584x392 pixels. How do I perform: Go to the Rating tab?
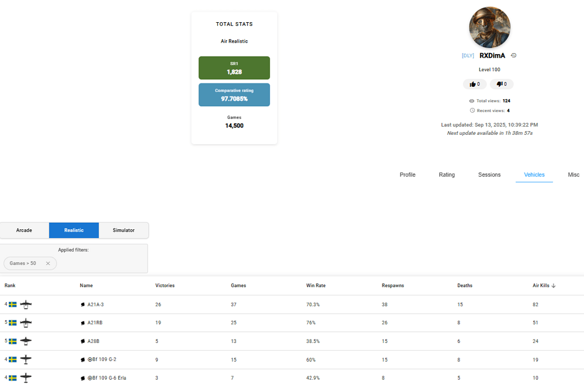click(x=446, y=175)
